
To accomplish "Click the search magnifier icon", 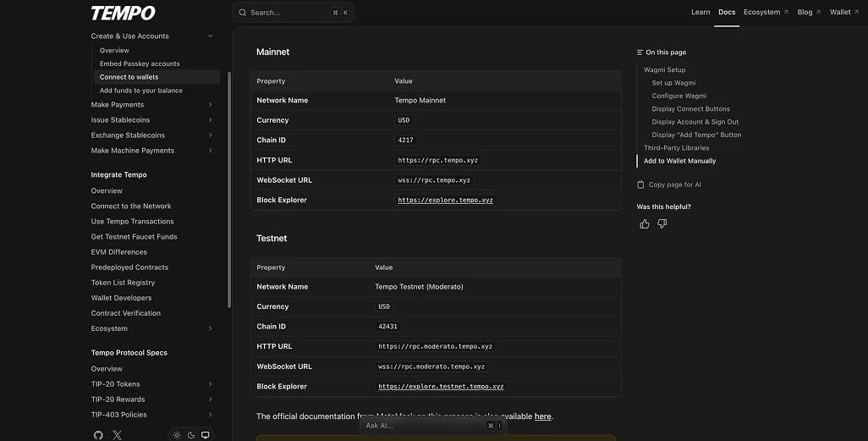I will (243, 12).
